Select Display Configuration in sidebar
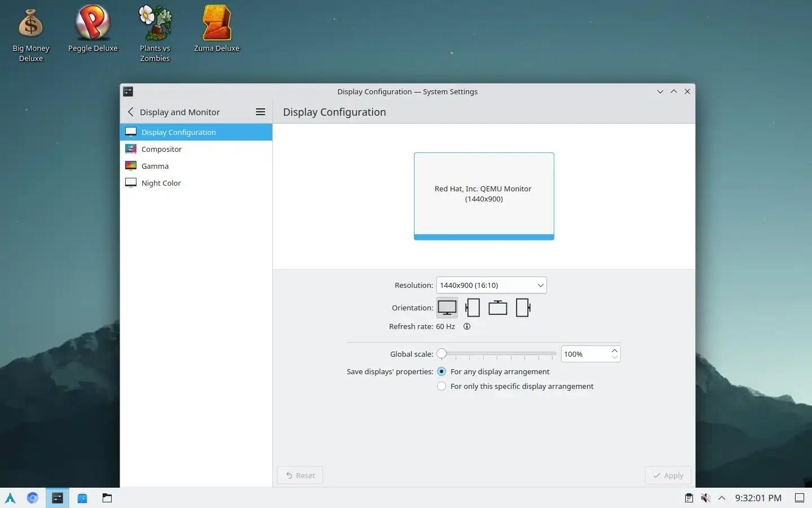Viewport: 812px width, 508px height. click(196, 132)
